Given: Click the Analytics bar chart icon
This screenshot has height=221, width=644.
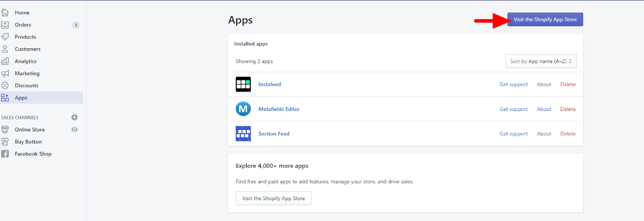Looking at the screenshot, I should click(x=5, y=61).
